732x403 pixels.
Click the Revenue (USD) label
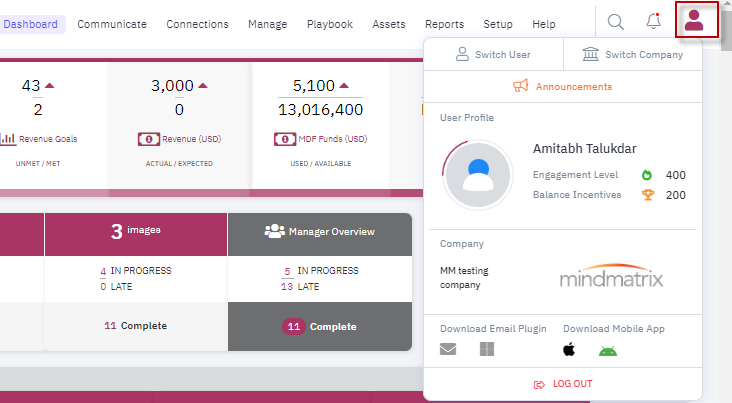[191, 139]
